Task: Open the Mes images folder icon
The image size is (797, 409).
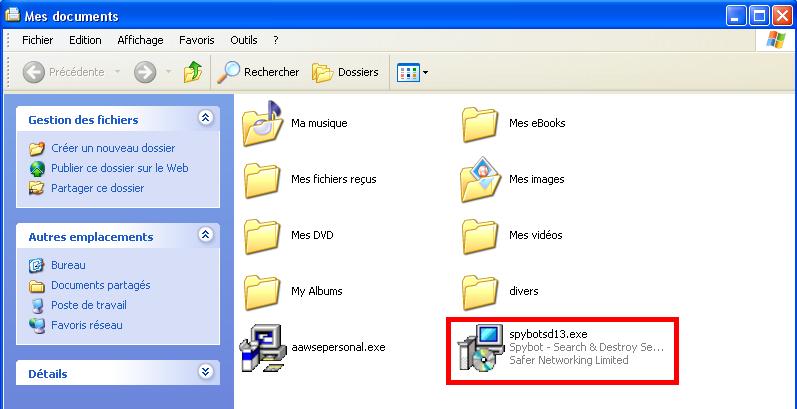Action: pos(481,180)
